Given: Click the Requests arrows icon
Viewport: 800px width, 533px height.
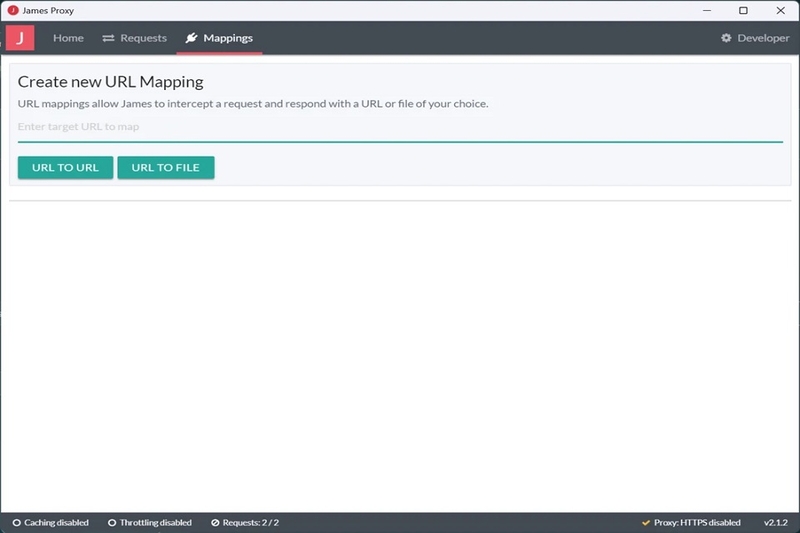Looking at the screenshot, I should (x=108, y=38).
